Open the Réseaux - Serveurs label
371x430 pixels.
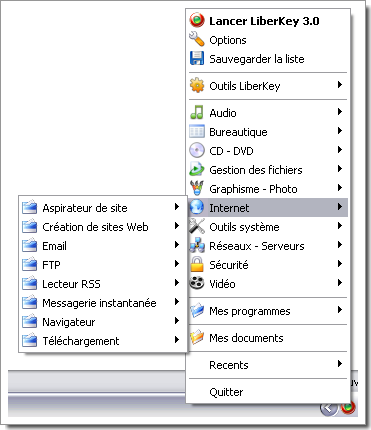(x=257, y=246)
